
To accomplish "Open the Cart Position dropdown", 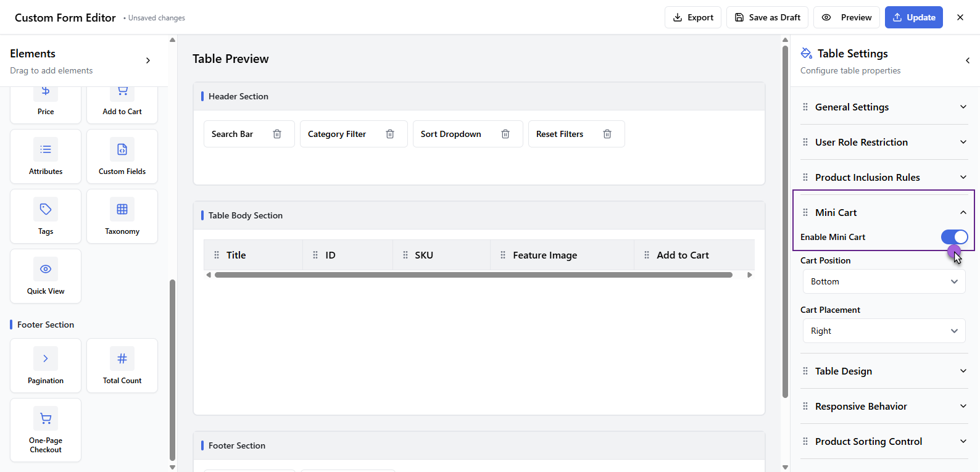I will pyautogui.click(x=884, y=281).
